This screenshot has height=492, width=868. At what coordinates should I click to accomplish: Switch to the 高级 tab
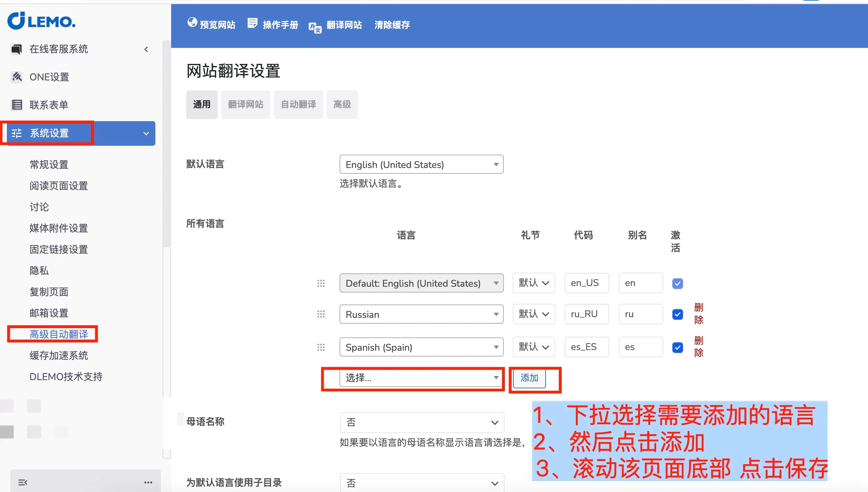[342, 104]
